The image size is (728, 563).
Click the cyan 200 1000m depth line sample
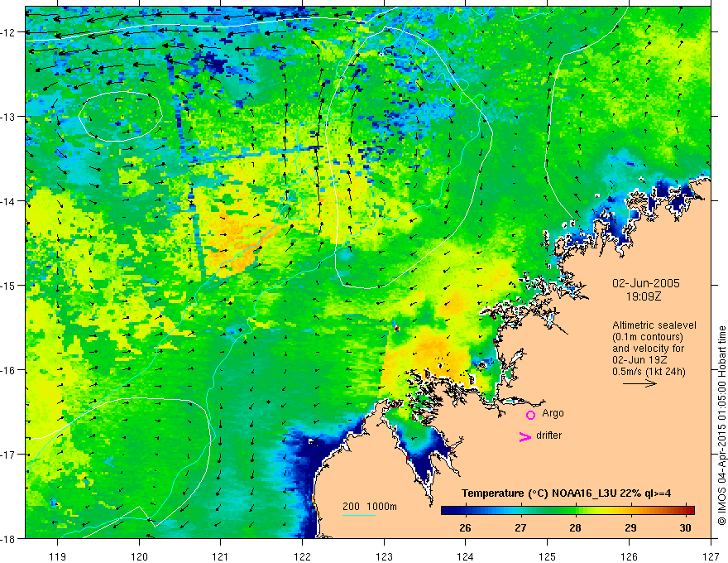point(359,515)
